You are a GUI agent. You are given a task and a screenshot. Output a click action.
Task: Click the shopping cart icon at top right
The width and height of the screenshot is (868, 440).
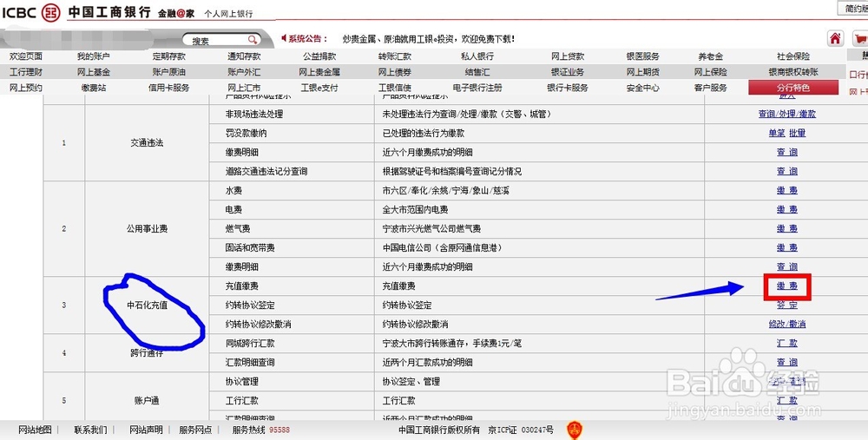860,38
